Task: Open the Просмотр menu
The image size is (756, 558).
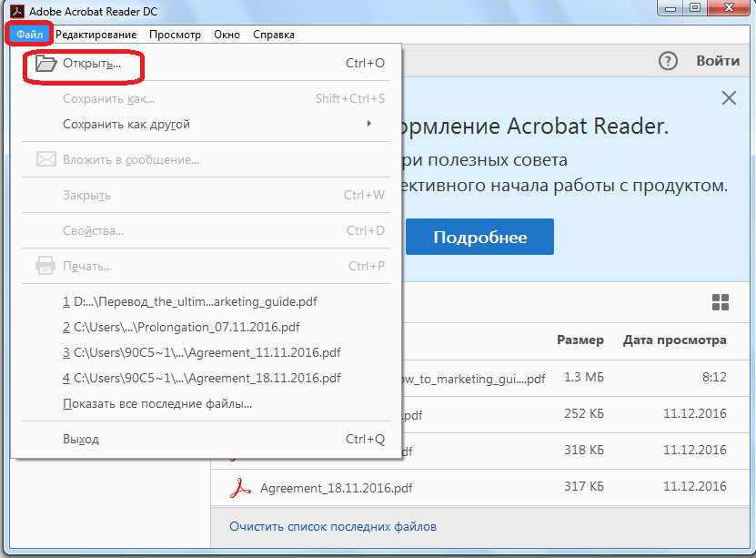Action: pos(175,35)
